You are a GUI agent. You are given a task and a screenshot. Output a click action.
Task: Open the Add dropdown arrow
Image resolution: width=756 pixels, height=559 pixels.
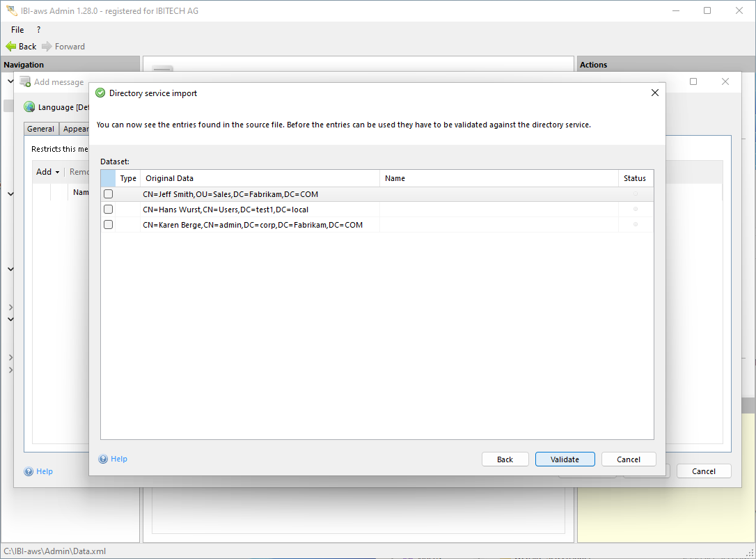[57, 173]
